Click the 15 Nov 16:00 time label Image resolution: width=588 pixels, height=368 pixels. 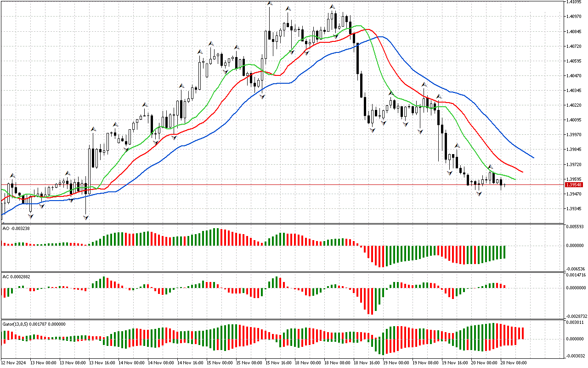point(278,363)
